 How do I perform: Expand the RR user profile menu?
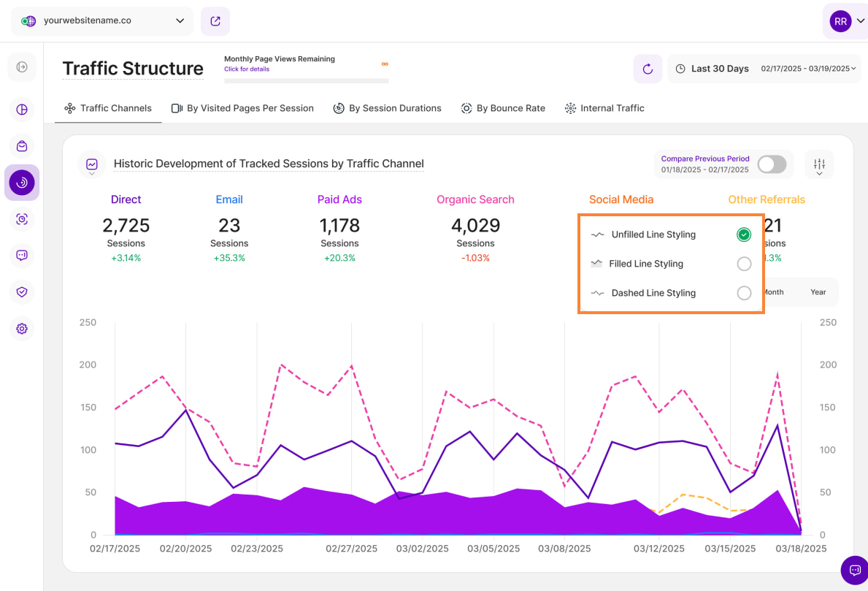pos(845,22)
